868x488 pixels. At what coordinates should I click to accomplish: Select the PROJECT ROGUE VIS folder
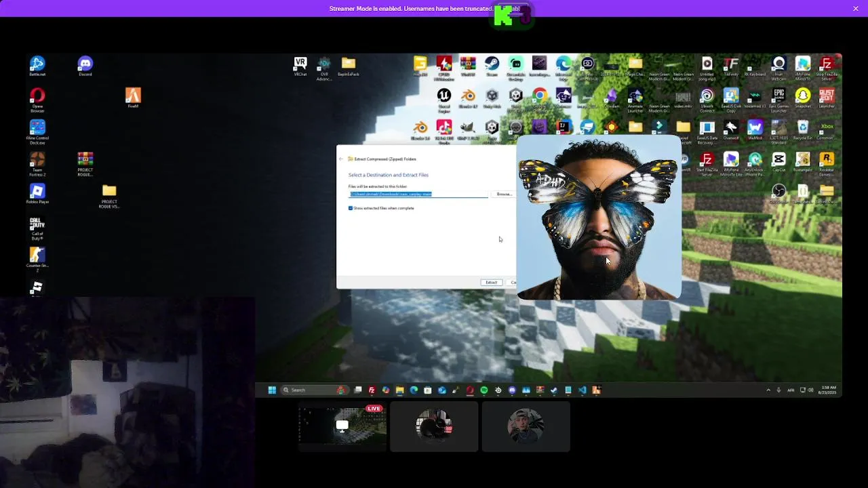click(109, 196)
